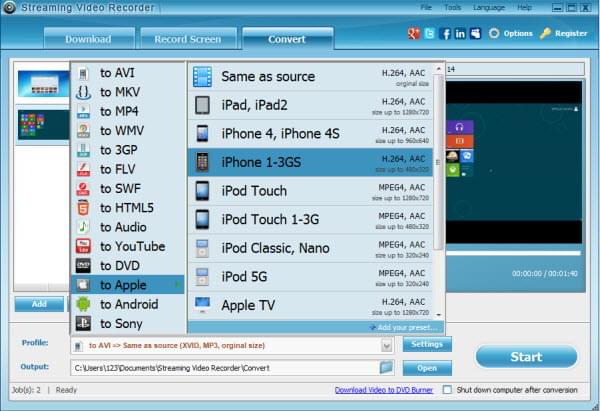
Task: Select 'Same as source' film icon
Action: pos(202,77)
